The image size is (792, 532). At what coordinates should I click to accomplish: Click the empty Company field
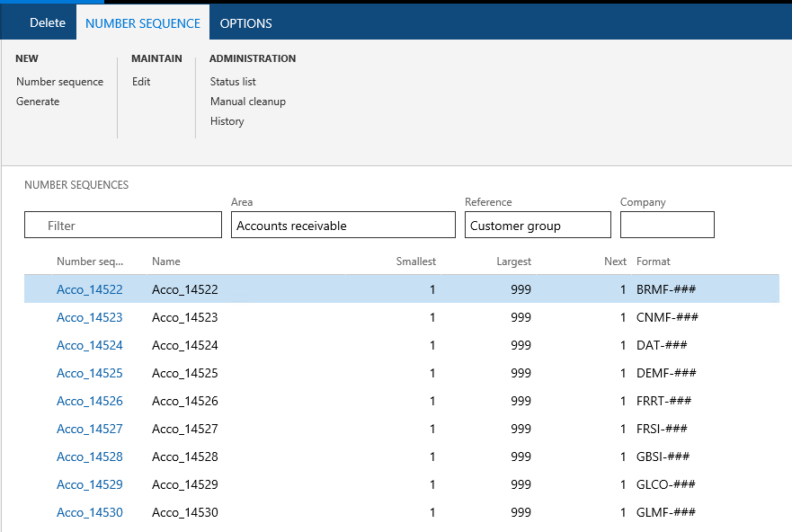666,226
